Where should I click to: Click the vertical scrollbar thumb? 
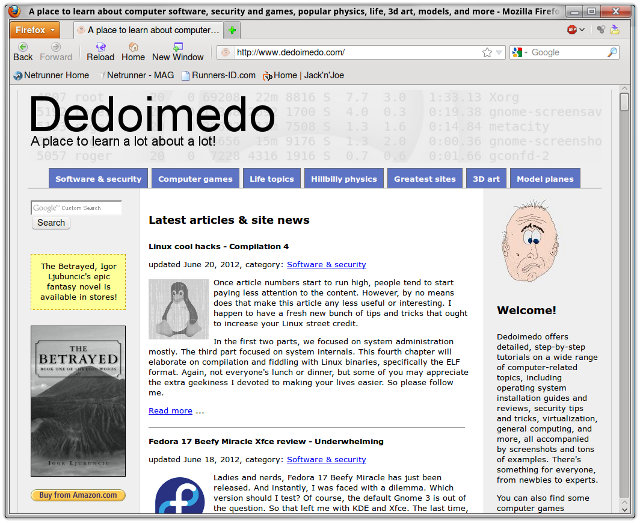[624, 102]
